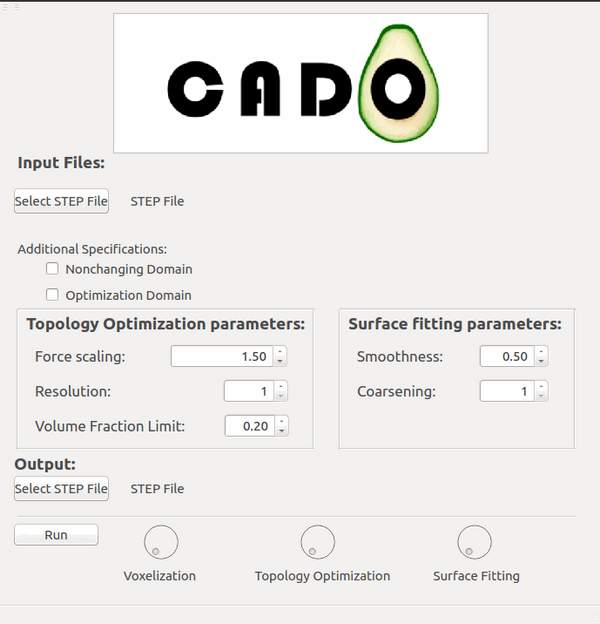This screenshot has height=624, width=600.
Task: Increase Force scaling with up arrow
Action: pos(280,351)
